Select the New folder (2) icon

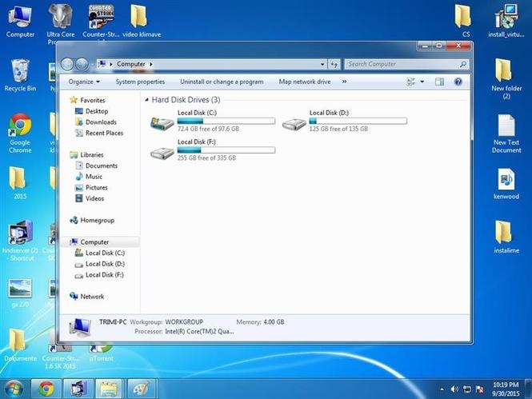pos(506,78)
